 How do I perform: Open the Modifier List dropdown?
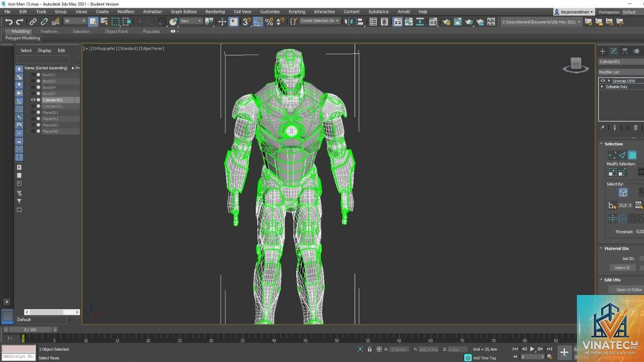point(621,72)
